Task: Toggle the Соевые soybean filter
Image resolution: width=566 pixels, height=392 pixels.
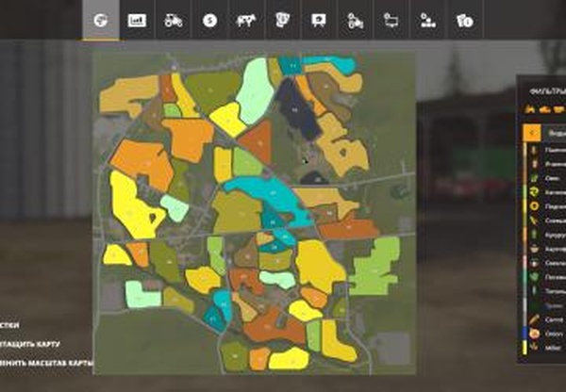Action: 546,220
